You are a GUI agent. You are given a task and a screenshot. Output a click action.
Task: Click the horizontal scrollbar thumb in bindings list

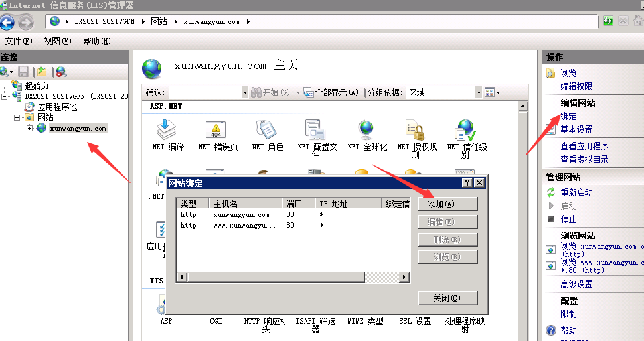pos(276,277)
